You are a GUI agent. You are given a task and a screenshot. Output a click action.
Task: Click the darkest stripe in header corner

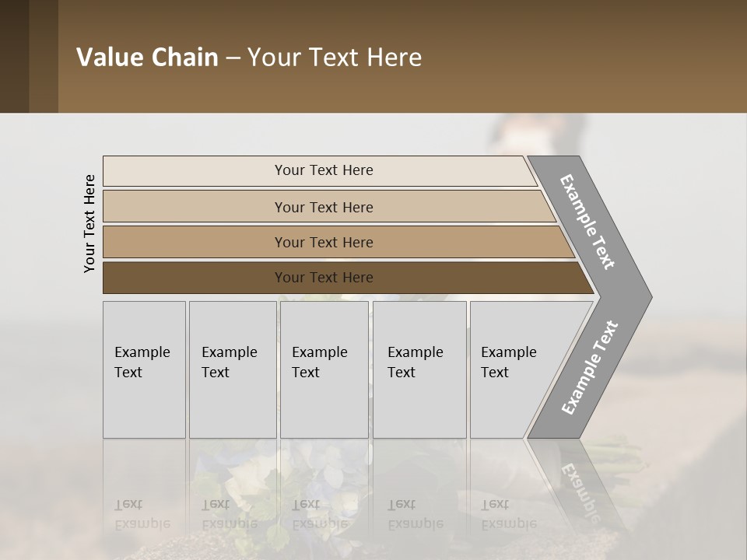[x=14, y=56]
